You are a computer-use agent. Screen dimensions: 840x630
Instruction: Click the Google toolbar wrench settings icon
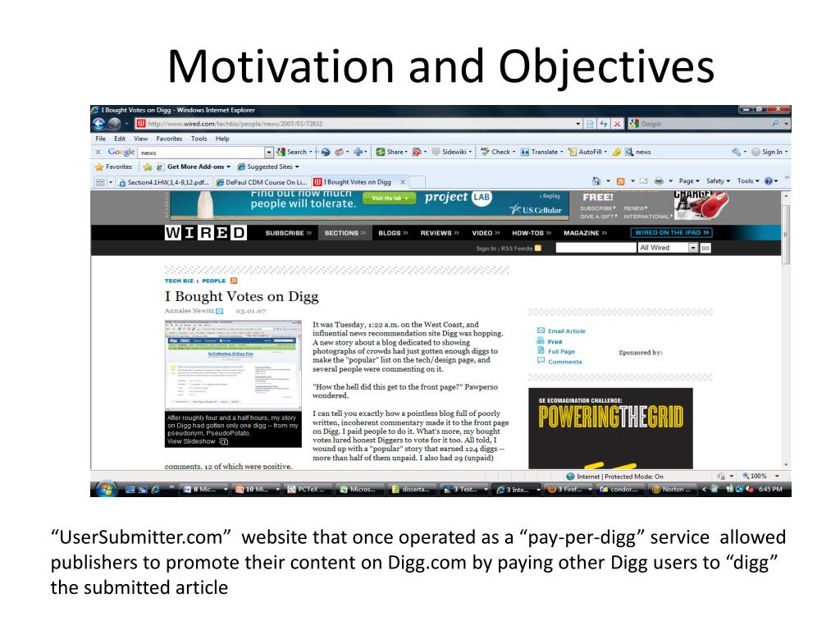(x=736, y=152)
